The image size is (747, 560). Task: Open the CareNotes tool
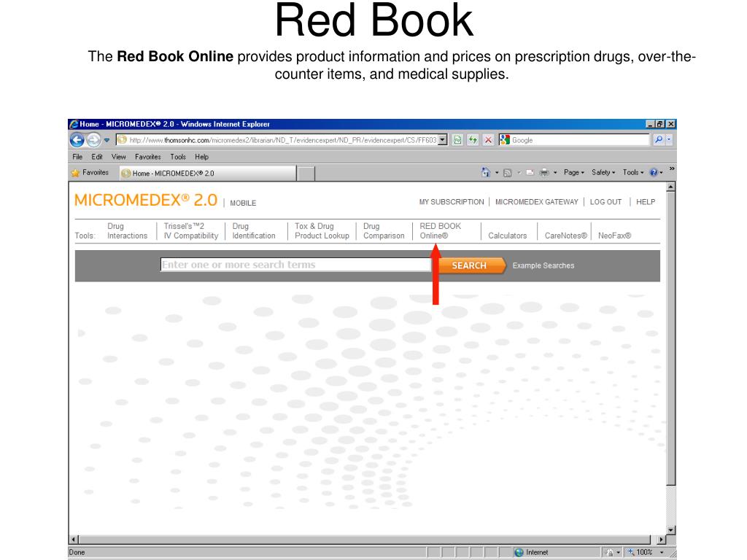point(565,236)
